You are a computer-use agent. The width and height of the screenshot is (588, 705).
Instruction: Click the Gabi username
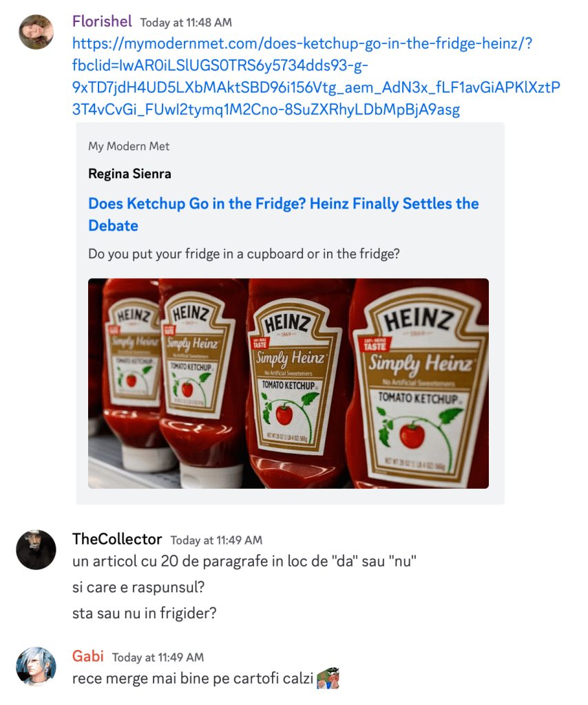tap(88, 656)
